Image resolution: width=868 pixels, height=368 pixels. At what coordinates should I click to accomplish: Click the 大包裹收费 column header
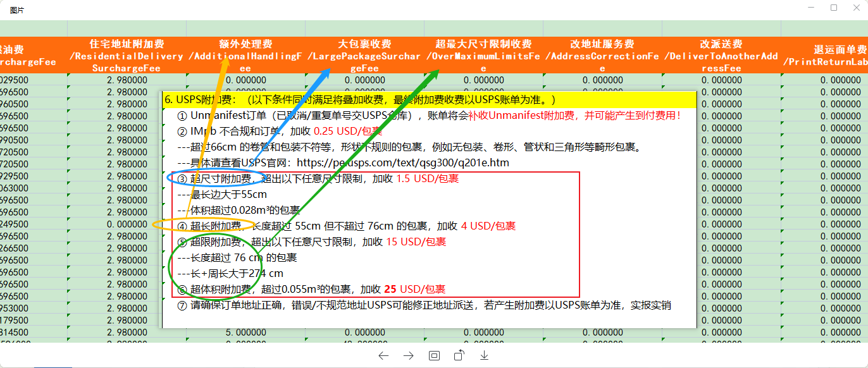[x=364, y=56]
